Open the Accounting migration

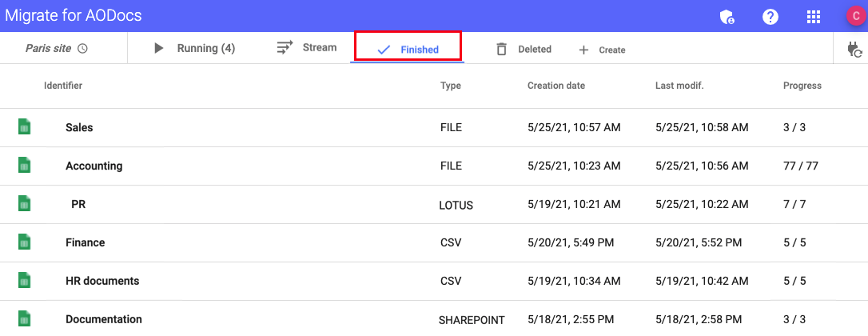tap(94, 166)
